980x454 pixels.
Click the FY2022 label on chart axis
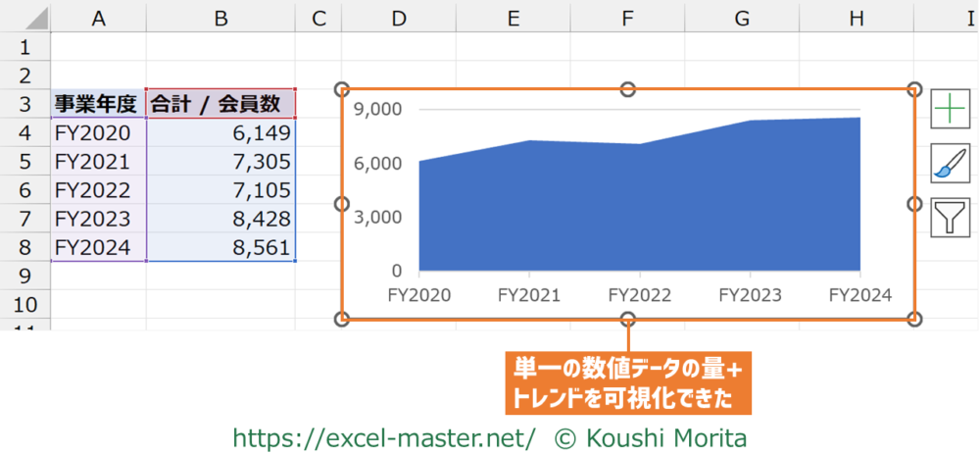pos(640,293)
